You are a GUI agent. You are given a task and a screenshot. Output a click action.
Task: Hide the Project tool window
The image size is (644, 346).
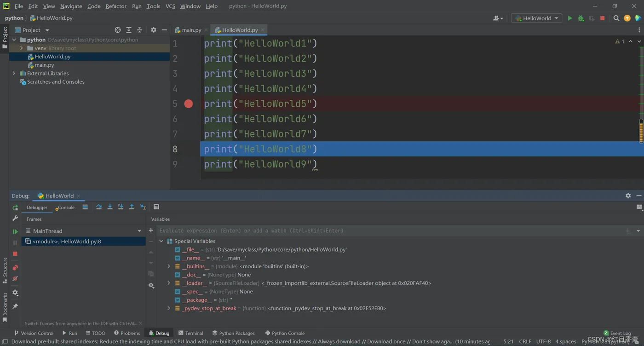[x=164, y=30]
